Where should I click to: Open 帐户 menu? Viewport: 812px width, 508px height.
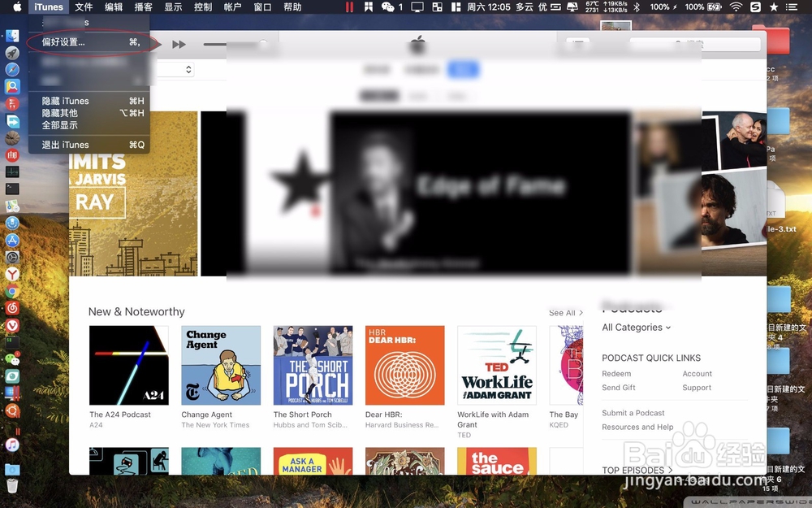(232, 7)
